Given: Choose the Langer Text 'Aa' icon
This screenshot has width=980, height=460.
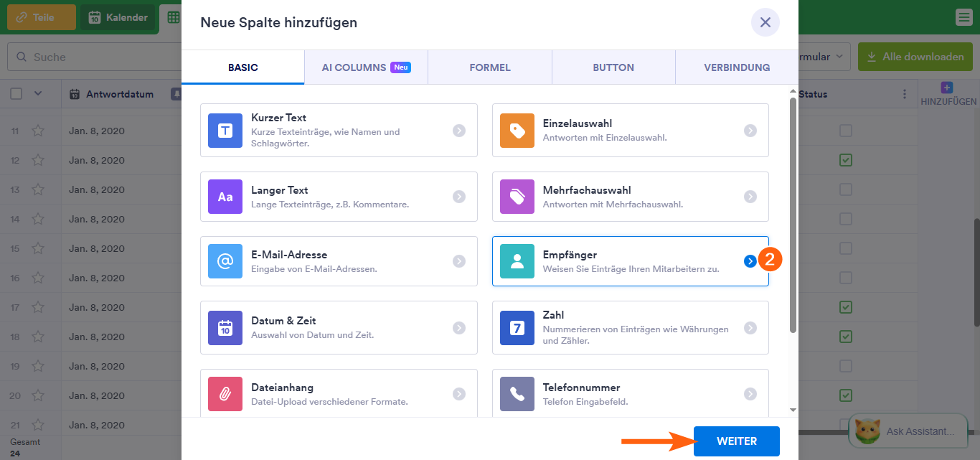Looking at the screenshot, I should [225, 197].
